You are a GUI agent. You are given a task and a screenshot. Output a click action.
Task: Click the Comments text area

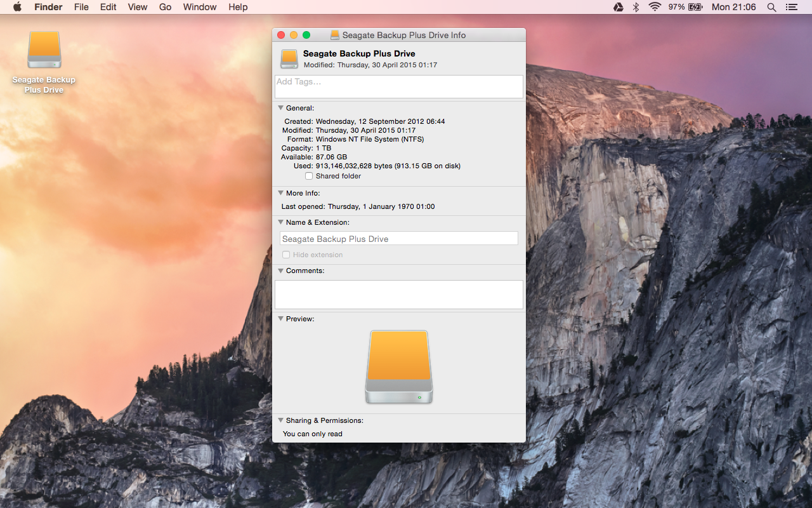(399, 295)
